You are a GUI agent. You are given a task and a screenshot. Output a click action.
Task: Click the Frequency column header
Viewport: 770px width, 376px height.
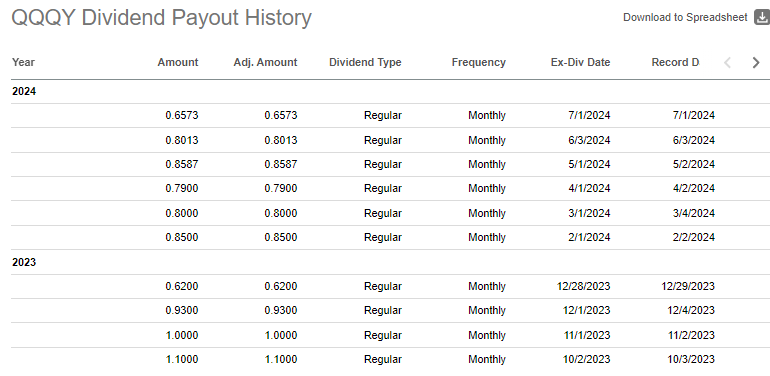point(478,62)
